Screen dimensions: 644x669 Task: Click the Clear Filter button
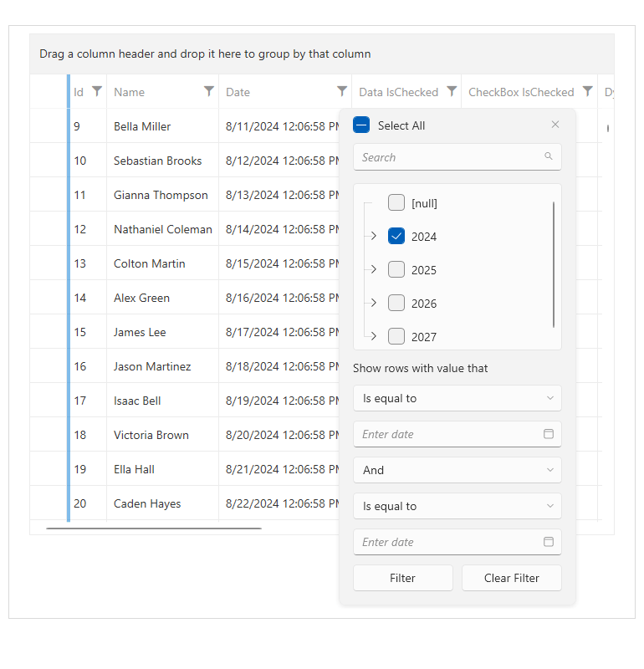[x=511, y=578]
